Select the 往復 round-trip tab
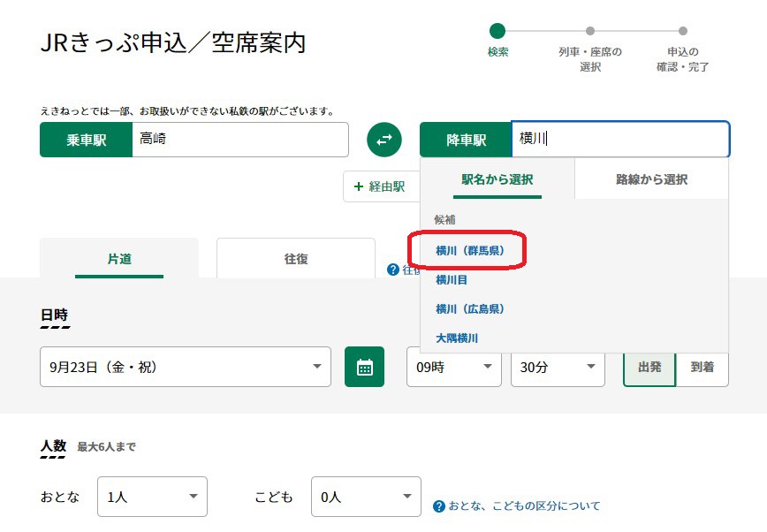 pyautogui.click(x=296, y=258)
